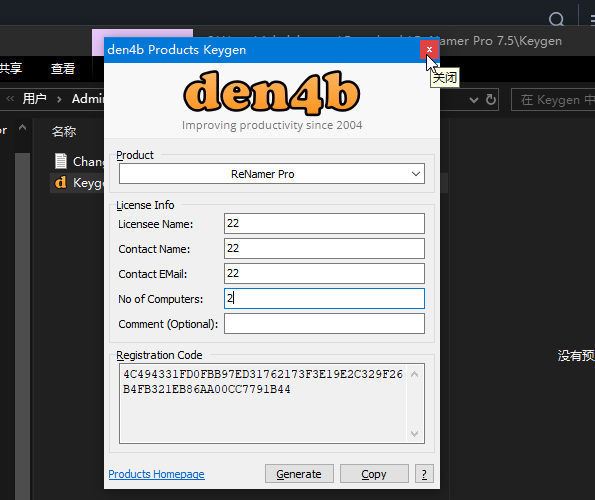Click the Generate button
This screenshot has width=595, height=500.
click(x=299, y=474)
